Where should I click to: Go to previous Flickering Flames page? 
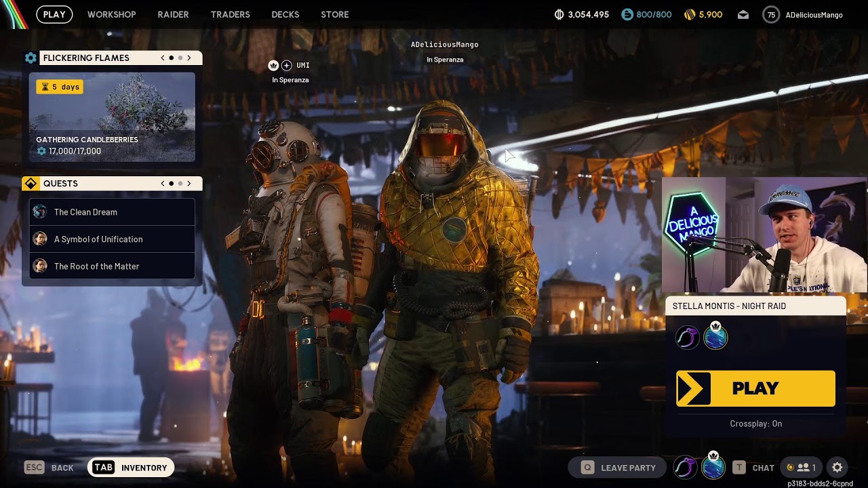(x=163, y=58)
